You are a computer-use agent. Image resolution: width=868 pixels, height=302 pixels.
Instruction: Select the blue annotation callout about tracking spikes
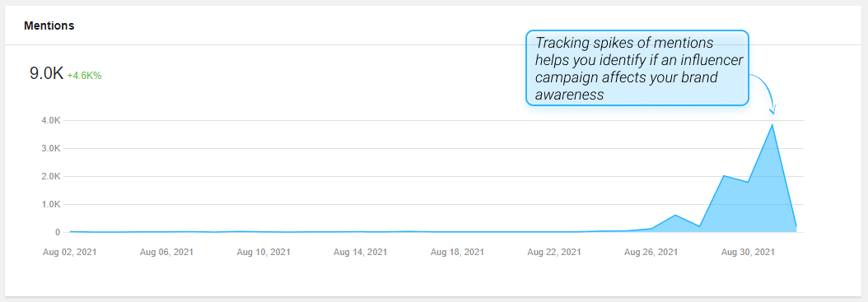click(x=637, y=68)
